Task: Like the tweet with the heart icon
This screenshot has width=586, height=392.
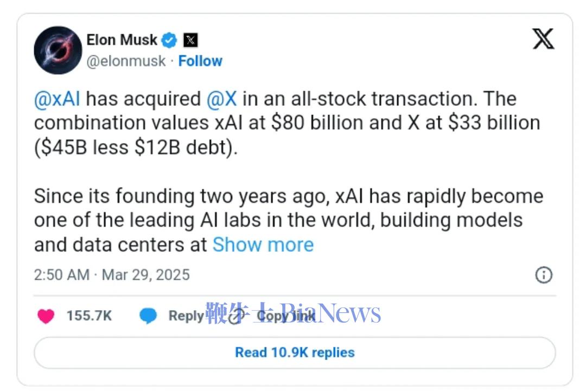Action: click(46, 316)
